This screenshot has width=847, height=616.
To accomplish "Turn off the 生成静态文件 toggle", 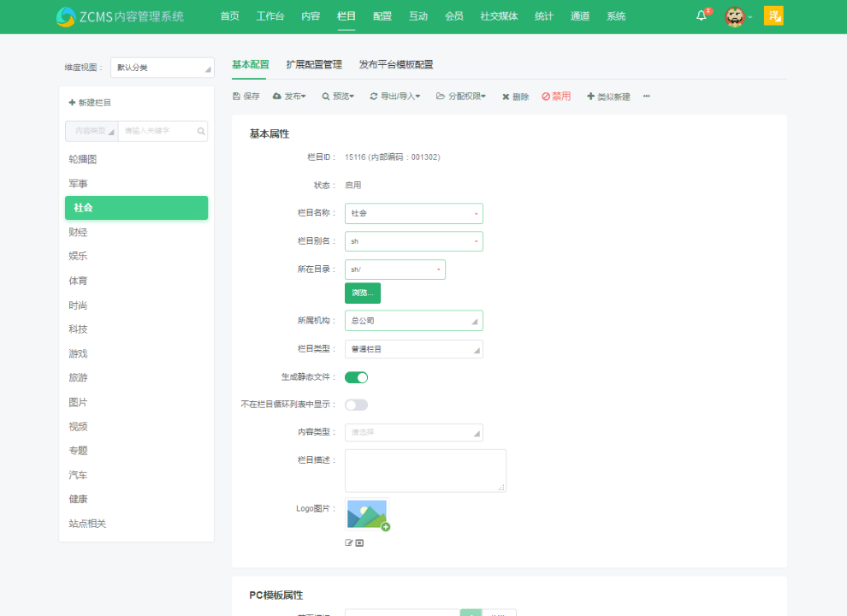I will point(356,376).
